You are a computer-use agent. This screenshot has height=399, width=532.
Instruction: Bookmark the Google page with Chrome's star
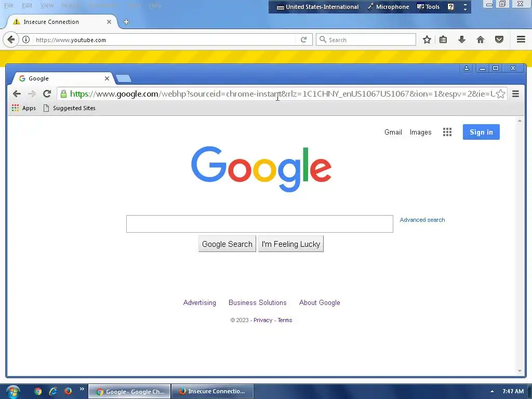pos(500,94)
